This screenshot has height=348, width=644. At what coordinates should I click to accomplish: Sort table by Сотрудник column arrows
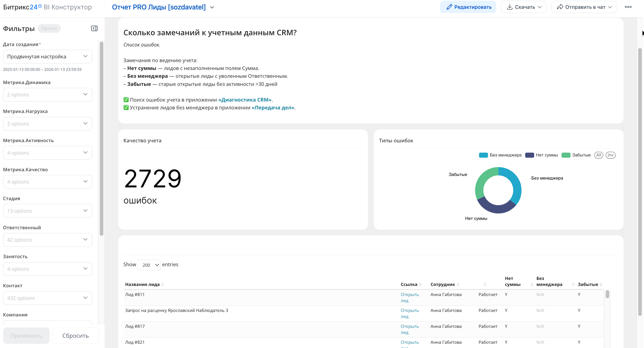458,285
